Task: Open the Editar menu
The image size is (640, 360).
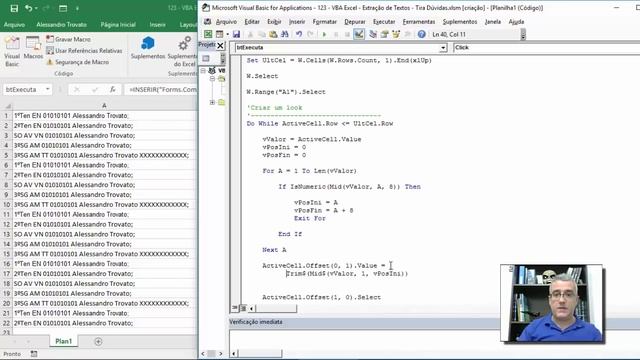Action: [x=252, y=22]
